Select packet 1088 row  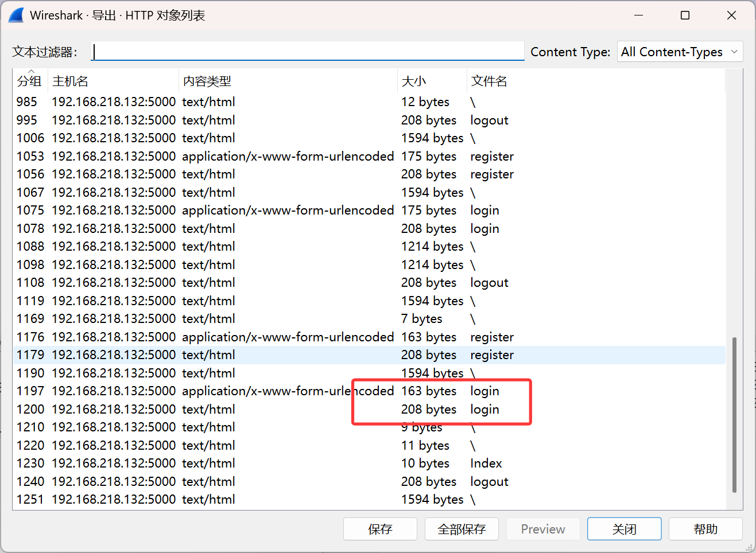(x=369, y=246)
